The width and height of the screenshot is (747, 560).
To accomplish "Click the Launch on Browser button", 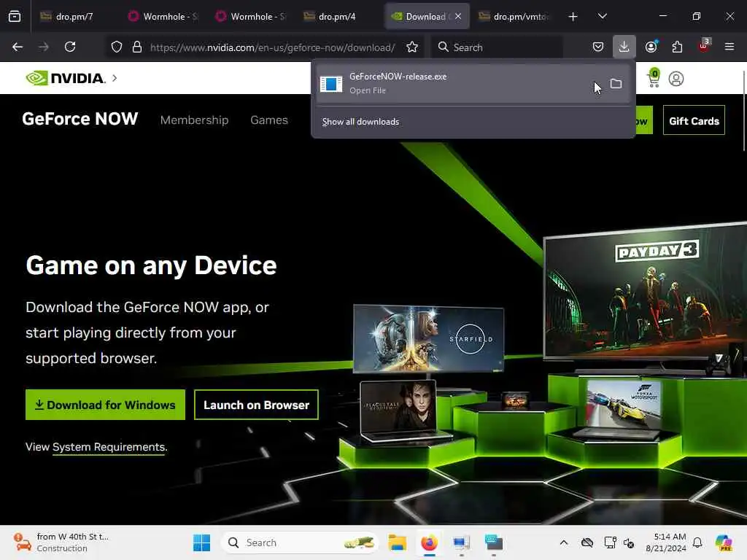I will pos(256,405).
